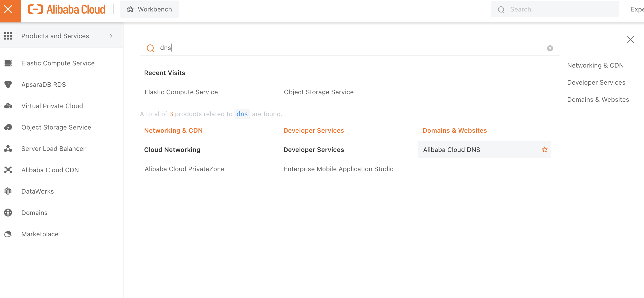Close the products panel with X
Viewport: 644px width, 298px height.
click(630, 40)
